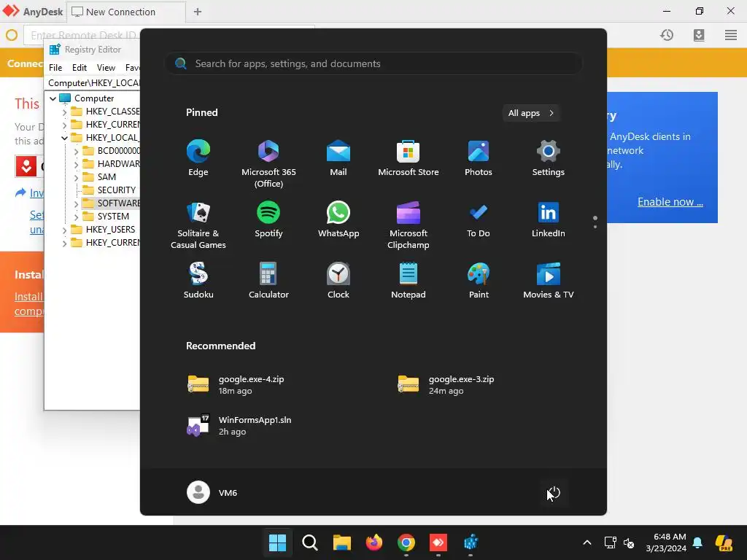Screen dimensions: 747x560
Task: Open LinkedIn pinned app
Action: click(549, 219)
